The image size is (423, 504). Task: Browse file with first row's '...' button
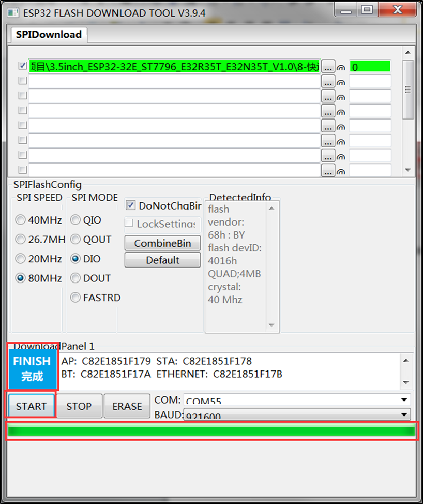pyautogui.click(x=328, y=66)
